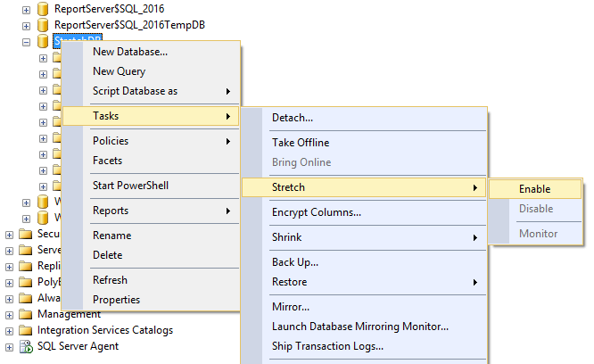Select Start PowerShell menu item
594x364 pixels.
tap(151, 186)
